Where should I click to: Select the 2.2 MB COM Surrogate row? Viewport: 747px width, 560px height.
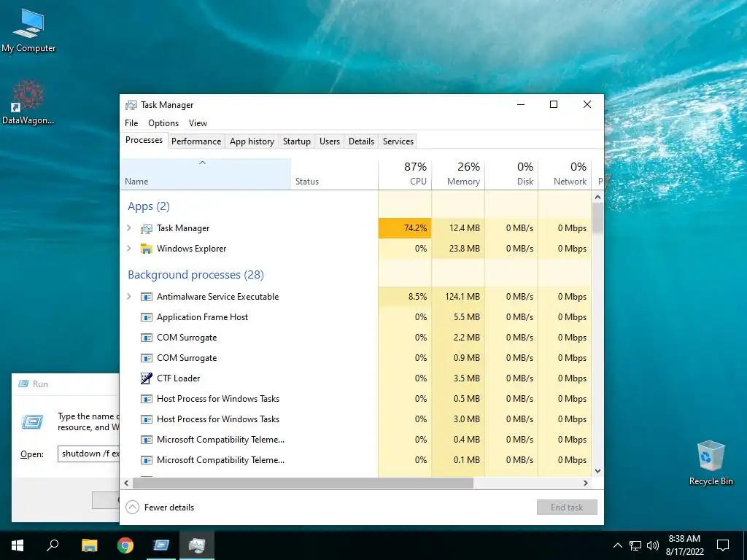coord(356,337)
